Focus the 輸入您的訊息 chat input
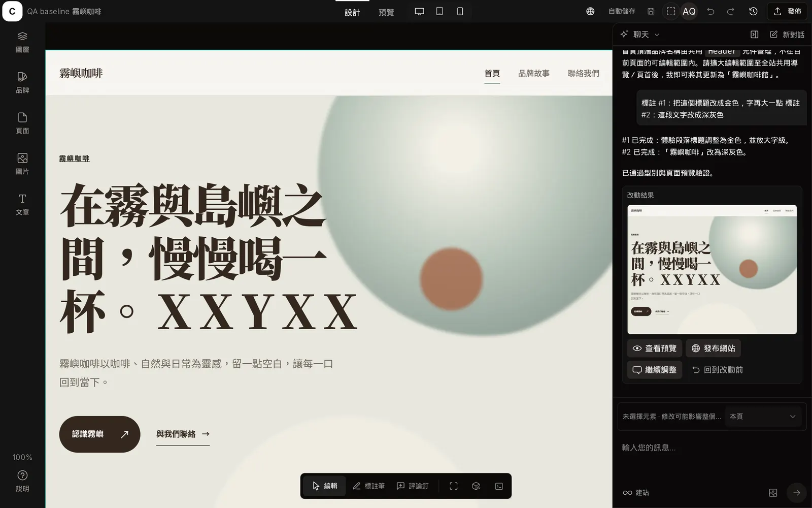 click(712, 448)
